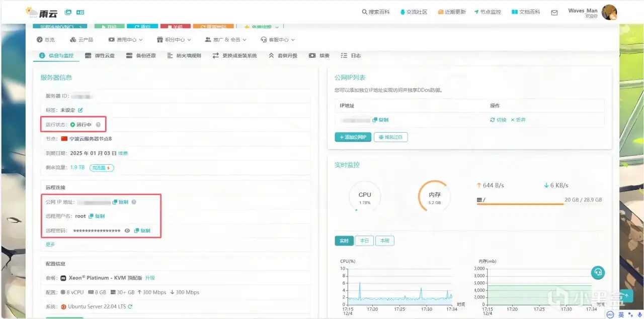Click the edit icon next to 标签 未设定
This screenshot has width=644, height=319.
pos(80,110)
